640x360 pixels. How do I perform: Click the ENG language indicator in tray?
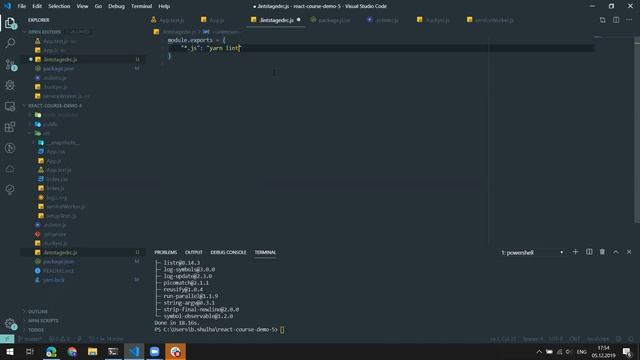[582, 352]
